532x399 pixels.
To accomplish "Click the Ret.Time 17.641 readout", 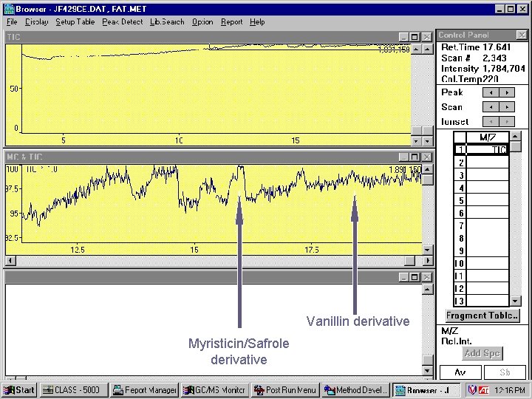I will 476,47.
